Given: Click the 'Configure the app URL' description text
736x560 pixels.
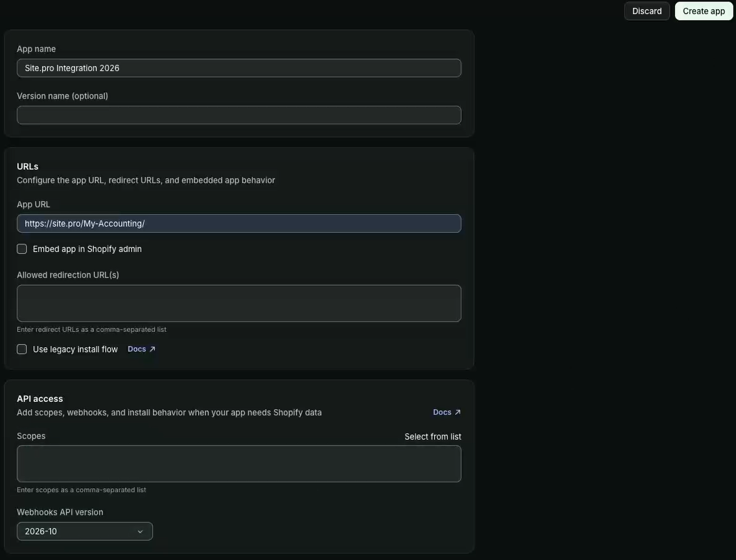Looking at the screenshot, I should pos(146,180).
